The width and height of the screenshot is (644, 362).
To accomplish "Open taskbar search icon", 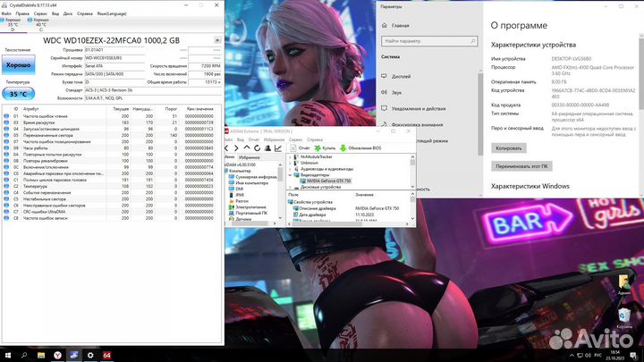I will (24, 355).
